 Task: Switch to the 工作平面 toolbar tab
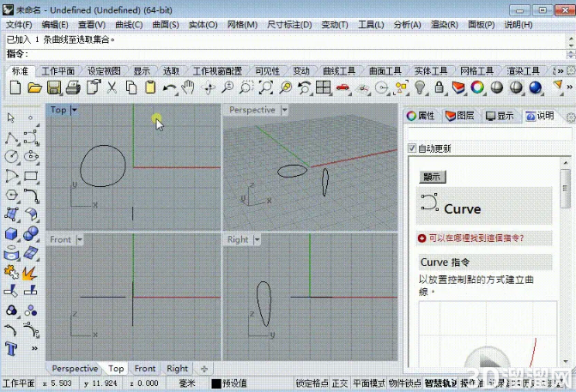point(58,71)
